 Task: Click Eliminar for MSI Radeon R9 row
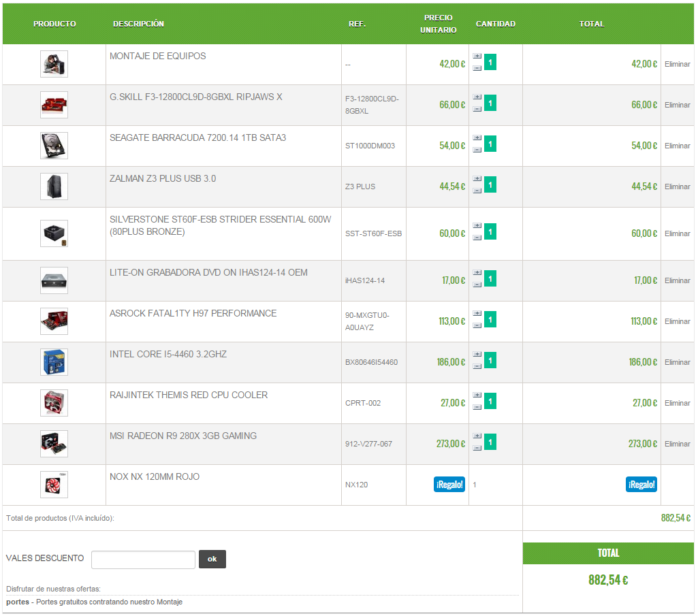pos(678,444)
